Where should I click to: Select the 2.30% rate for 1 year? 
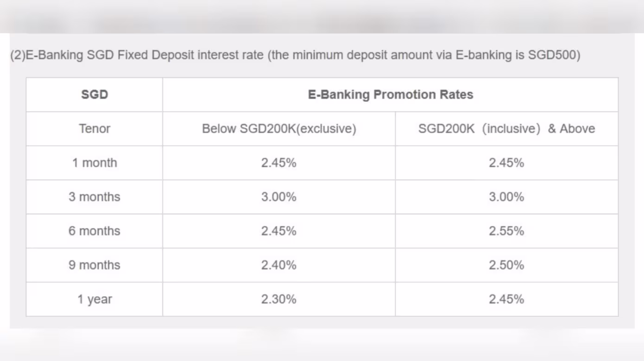point(279,299)
